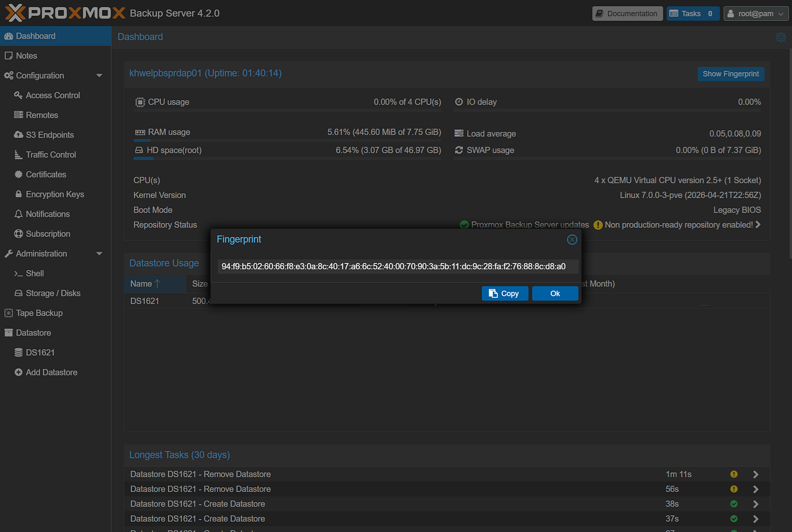Click green check icon of 37s Create Datastore task

(x=734, y=518)
